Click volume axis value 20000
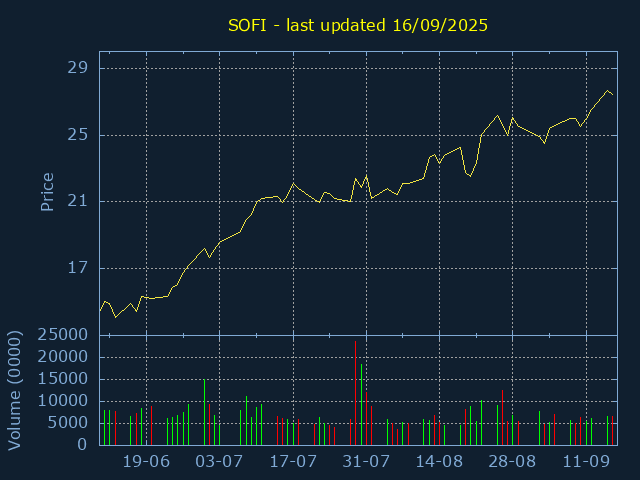 [x=63, y=357]
